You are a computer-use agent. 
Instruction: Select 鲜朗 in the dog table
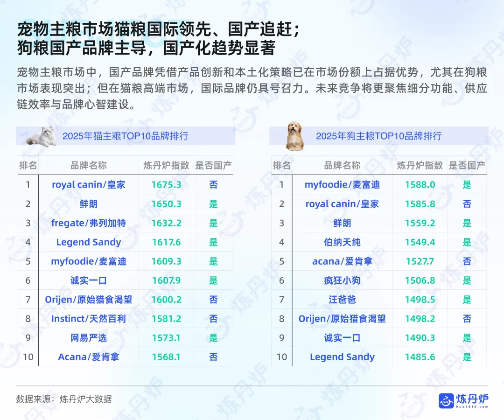tap(342, 223)
